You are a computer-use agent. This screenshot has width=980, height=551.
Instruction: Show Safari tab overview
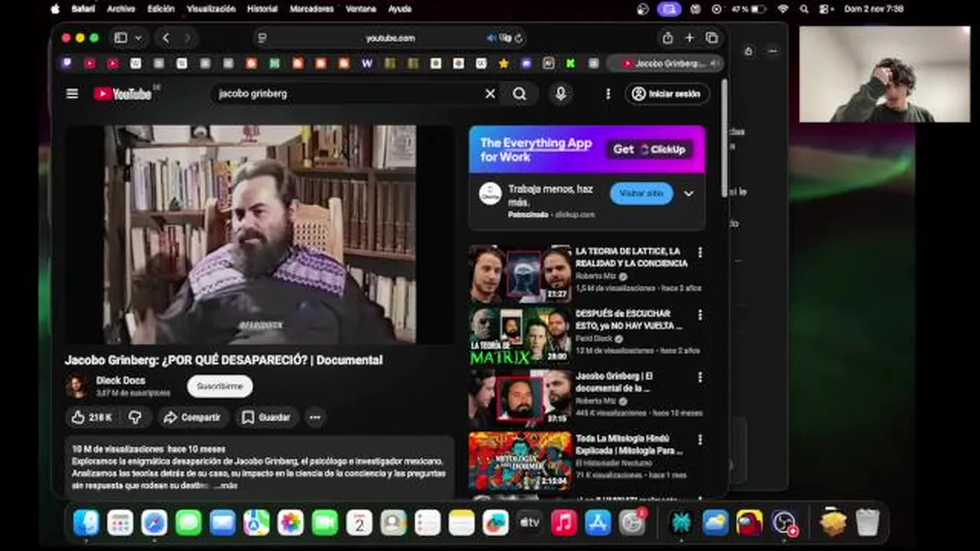coord(712,37)
